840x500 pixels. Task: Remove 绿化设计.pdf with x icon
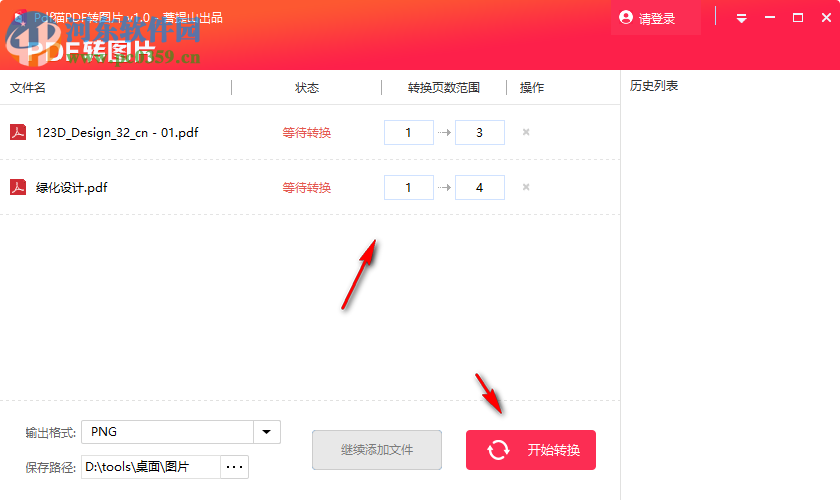pos(526,187)
